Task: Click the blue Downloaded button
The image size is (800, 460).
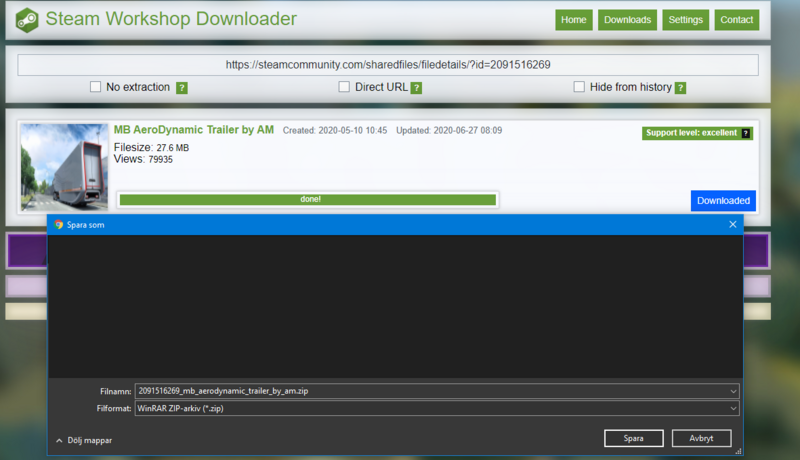Action: (x=723, y=200)
